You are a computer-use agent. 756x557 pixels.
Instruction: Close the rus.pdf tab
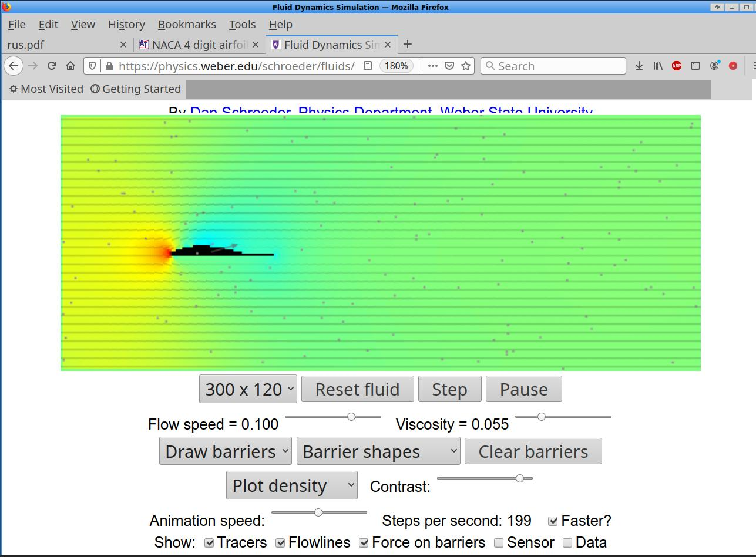[123, 45]
